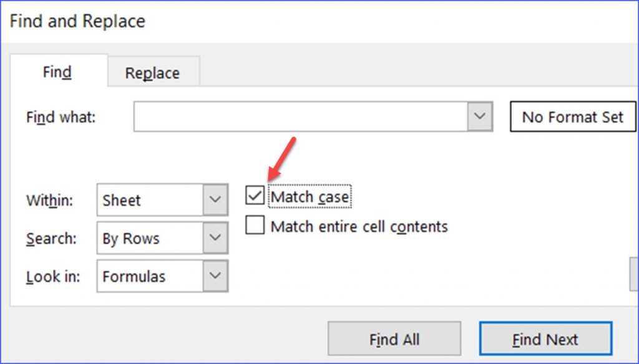Click the Find All button
The image size is (639, 364).
coord(394,338)
